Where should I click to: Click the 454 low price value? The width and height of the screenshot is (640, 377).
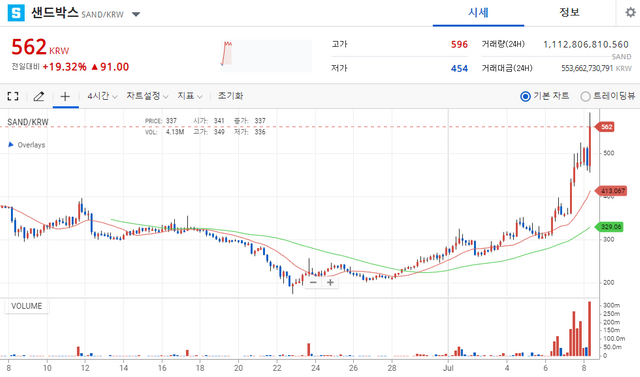tap(459, 69)
